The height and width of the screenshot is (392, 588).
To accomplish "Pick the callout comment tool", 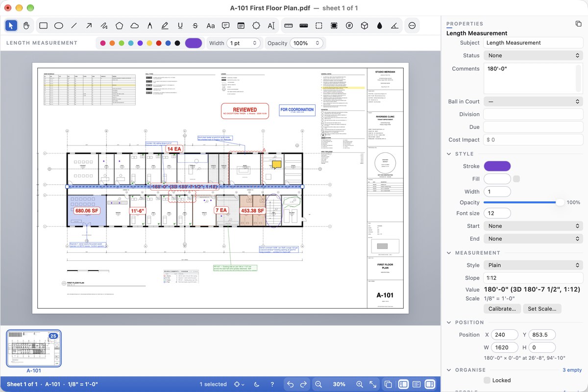I will coord(225,25).
